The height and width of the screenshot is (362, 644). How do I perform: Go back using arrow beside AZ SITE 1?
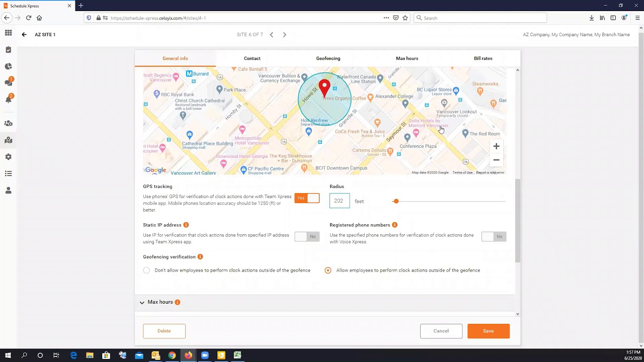24,35
